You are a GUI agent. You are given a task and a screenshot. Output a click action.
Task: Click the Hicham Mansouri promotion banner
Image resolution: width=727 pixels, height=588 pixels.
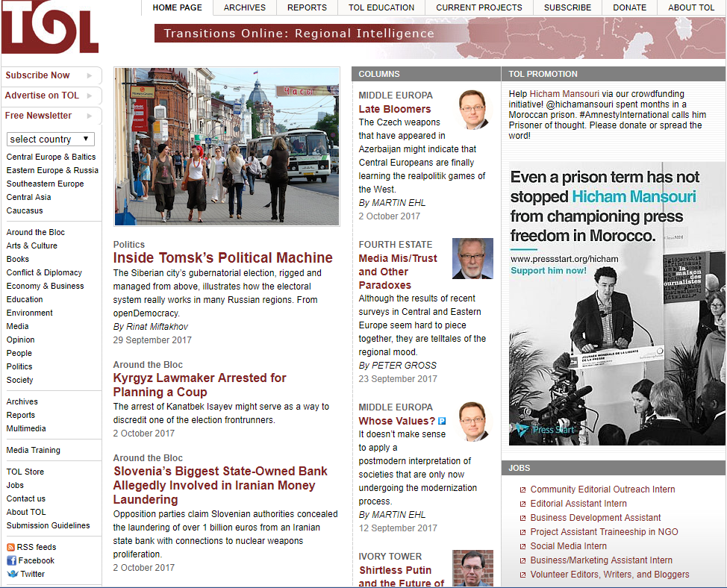click(x=617, y=304)
